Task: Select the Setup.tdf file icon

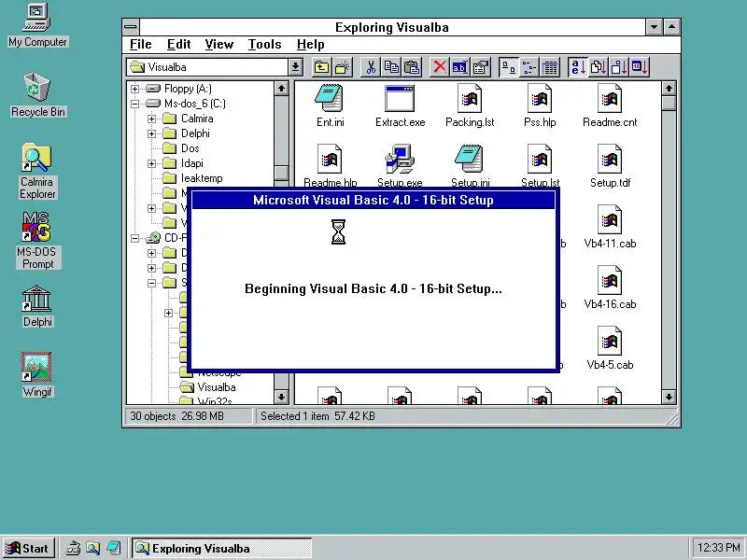Action: pos(610,166)
